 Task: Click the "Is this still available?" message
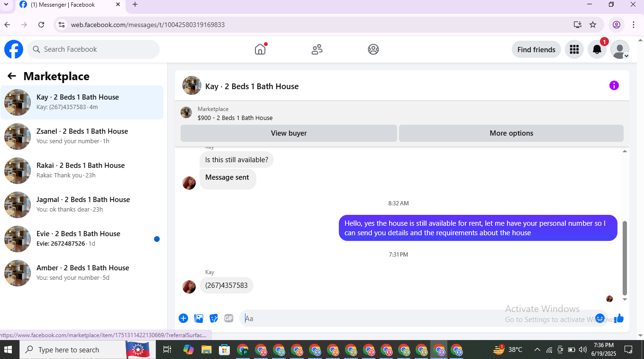click(236, 160)
